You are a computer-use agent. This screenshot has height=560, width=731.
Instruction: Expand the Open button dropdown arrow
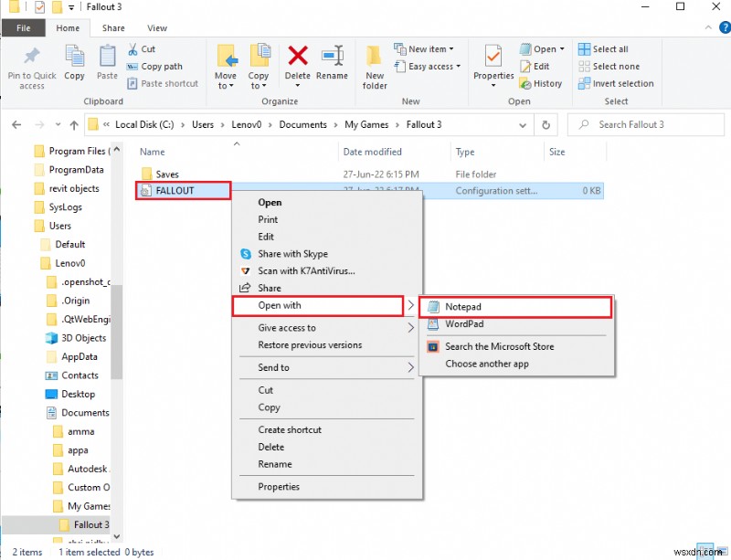pos(562,49)
